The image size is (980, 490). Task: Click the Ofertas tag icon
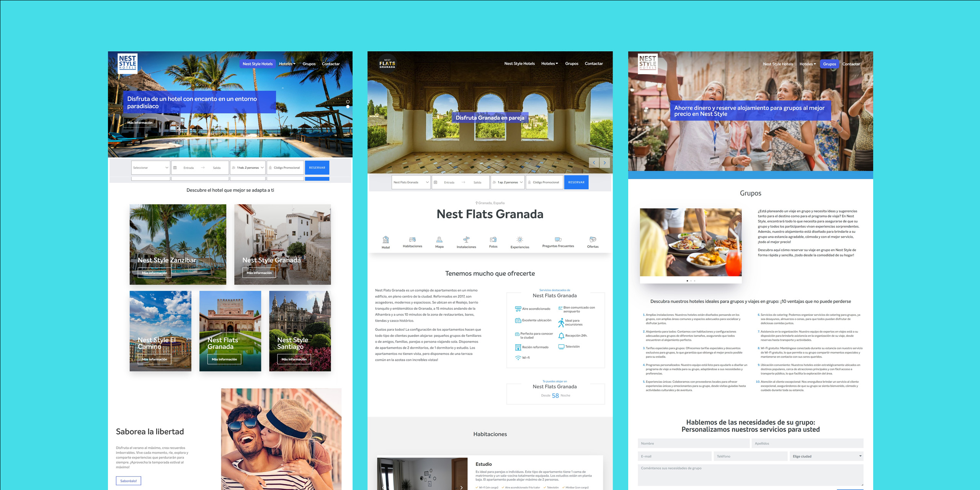pos(593,240)
